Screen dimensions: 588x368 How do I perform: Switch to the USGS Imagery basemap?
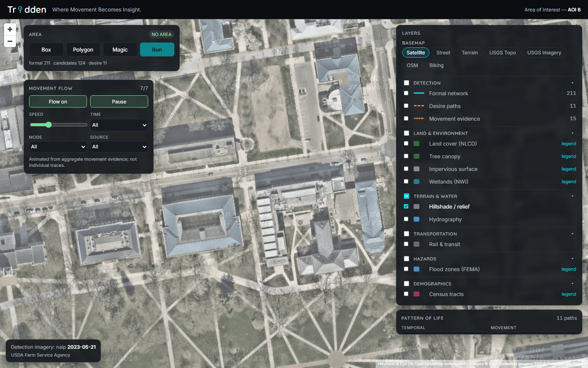(x=544, y=53)
